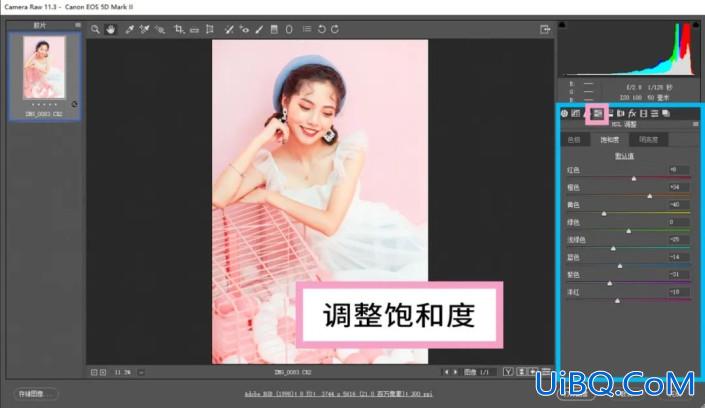The height and width of the screenshot is (408, 705).
Task: Select the Targeted Adjustment tool
Action: point(160,30)
